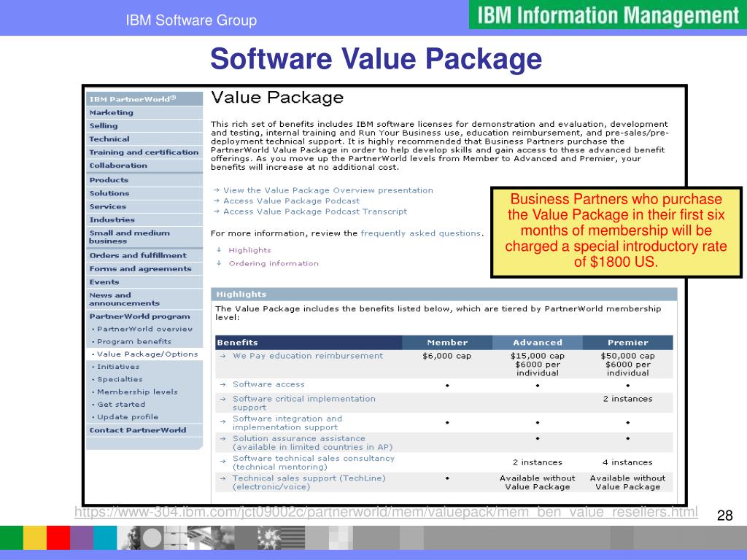Select Training and certification menu item
The height and width of the screenshot is (560, 747).
[144, 152]
